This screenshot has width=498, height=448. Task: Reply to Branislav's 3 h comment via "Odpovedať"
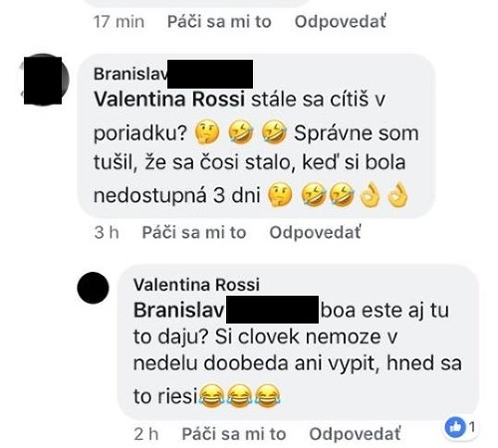coord(315,232)
